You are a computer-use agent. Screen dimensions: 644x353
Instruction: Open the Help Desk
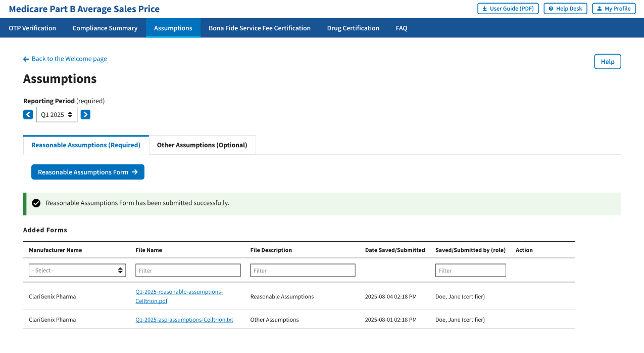565,9
